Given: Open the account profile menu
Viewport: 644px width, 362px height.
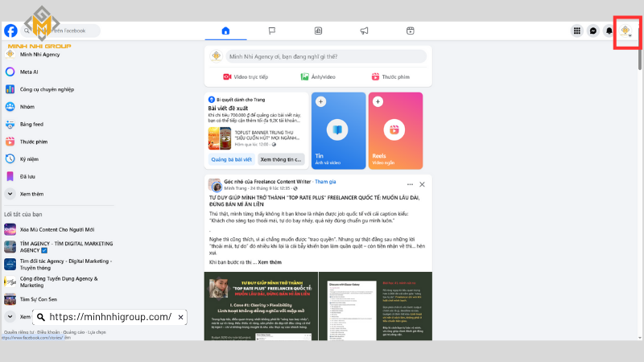Looking at the screenshot, I should click(x=625, y=31).
